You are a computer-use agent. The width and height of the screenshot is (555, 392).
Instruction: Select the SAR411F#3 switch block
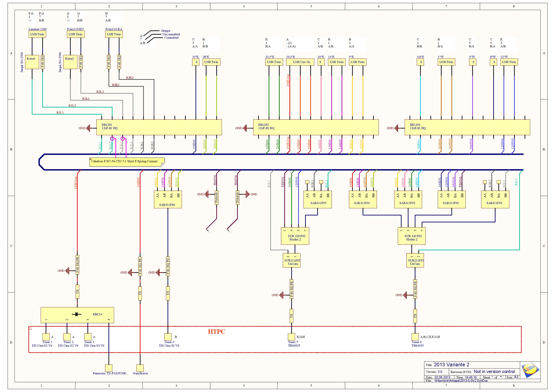452,200
